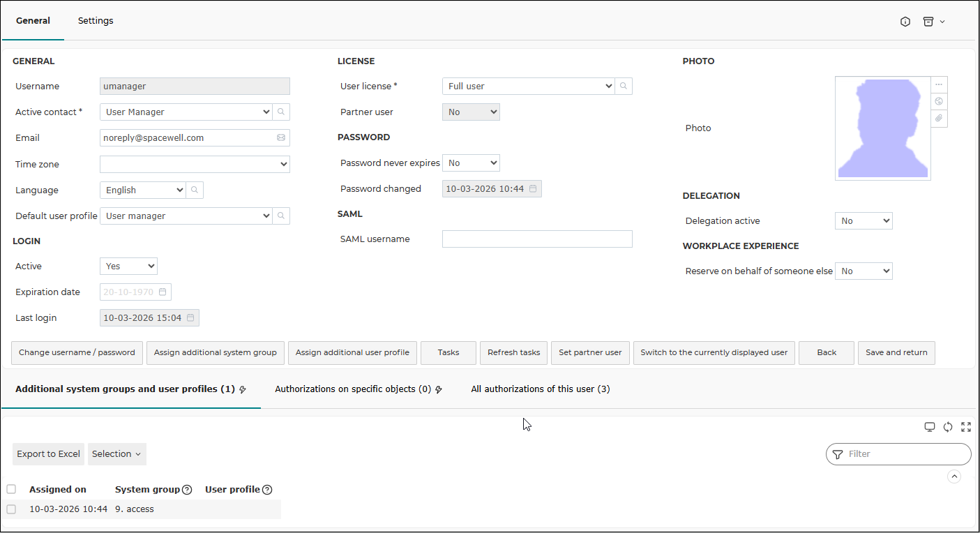The width and height of the screenshot is (980, 533).
Task: Click the search icon beside Default user profile
Action: (x=281, y=216)
